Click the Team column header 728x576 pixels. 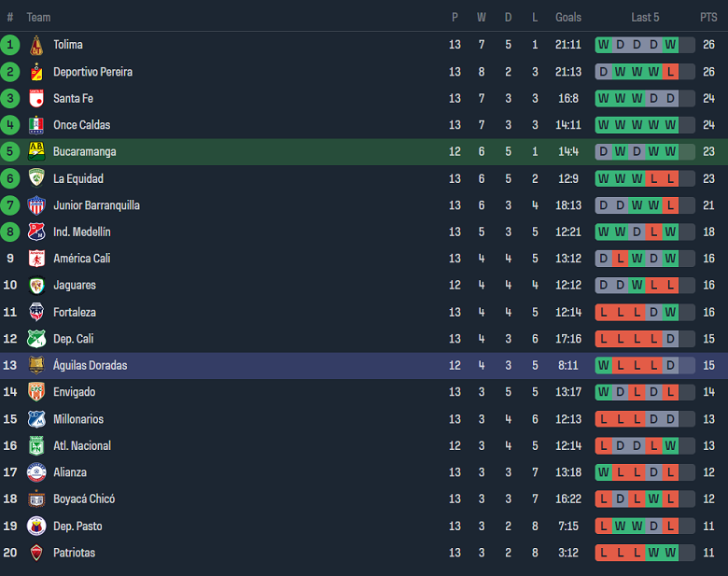pyautogui.click(x=38, y=18)
